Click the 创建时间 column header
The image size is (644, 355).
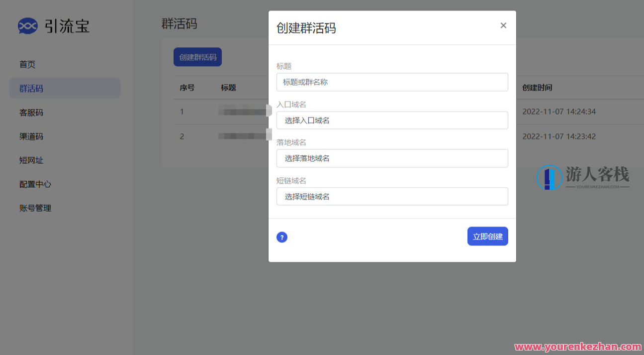coord(537,88)
